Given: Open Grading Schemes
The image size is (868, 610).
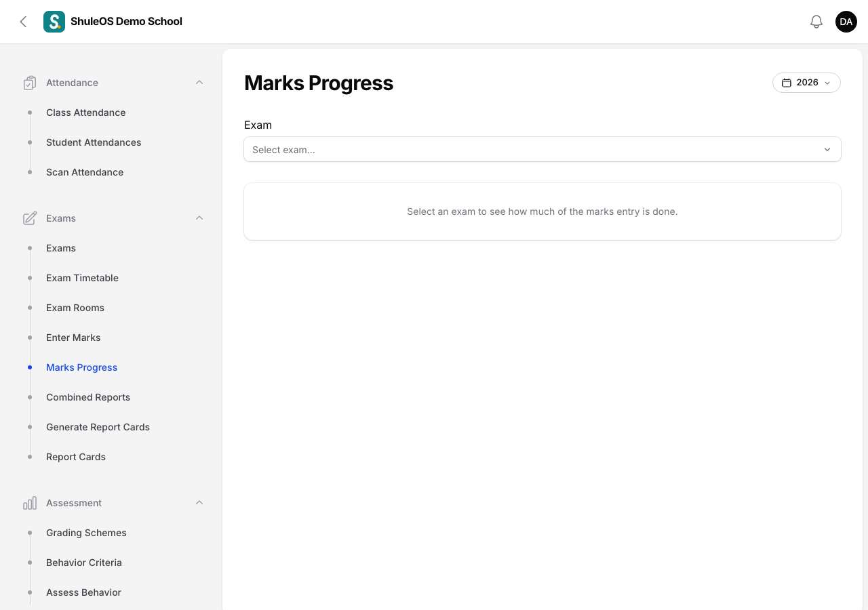Looking at the screenshot, I should [86, 533].
